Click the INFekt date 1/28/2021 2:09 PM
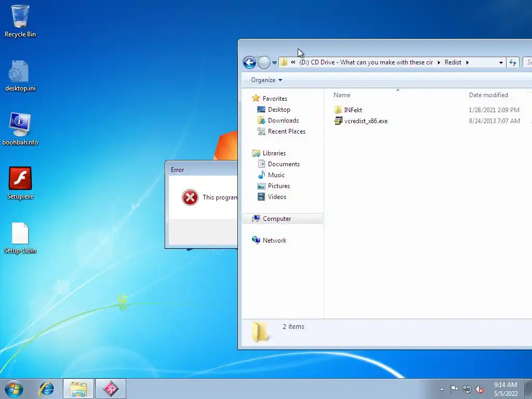 494,110
